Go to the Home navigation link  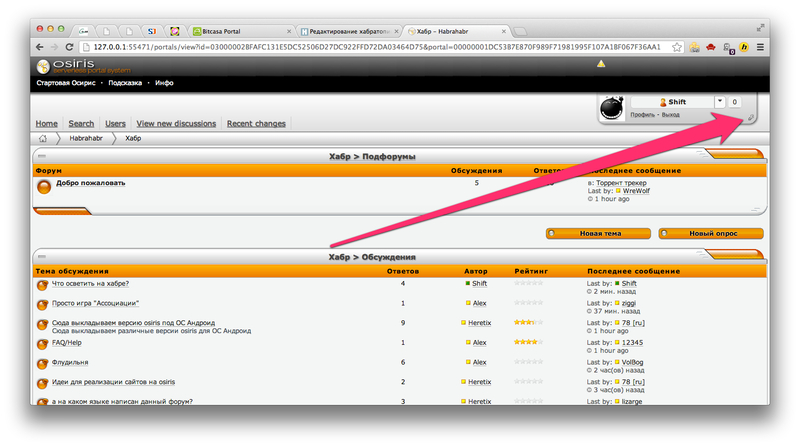tap(46, 123)
